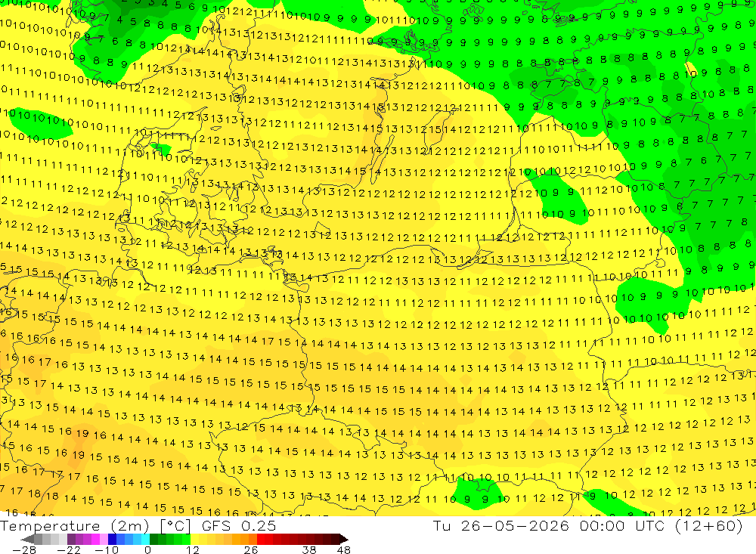Click the '00:00 UTC' time label
Screen dimensions: 756x554
tap(622, 525)
